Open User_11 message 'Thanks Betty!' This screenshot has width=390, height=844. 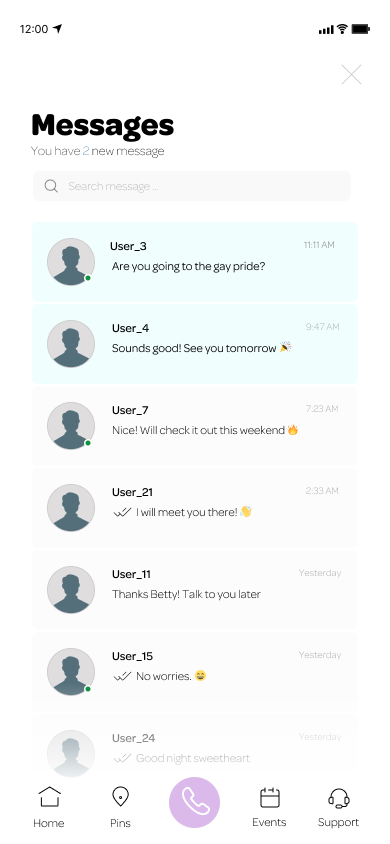coord(195,589)
